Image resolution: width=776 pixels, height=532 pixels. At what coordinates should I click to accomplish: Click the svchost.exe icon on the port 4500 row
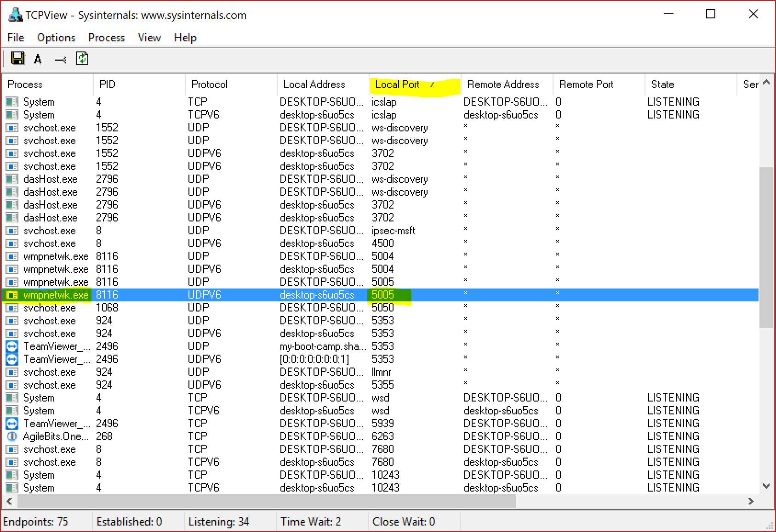(12, 243)
